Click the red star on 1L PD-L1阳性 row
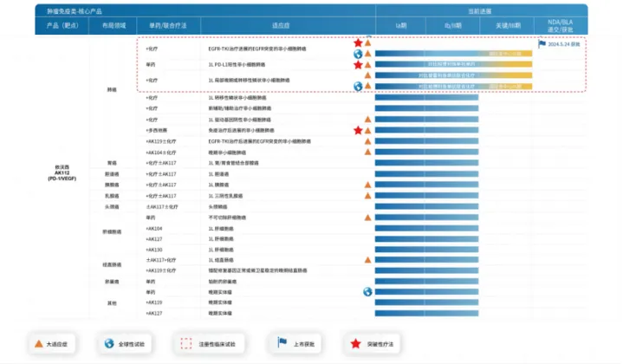623x364 pixels. (x=357, y=64)
